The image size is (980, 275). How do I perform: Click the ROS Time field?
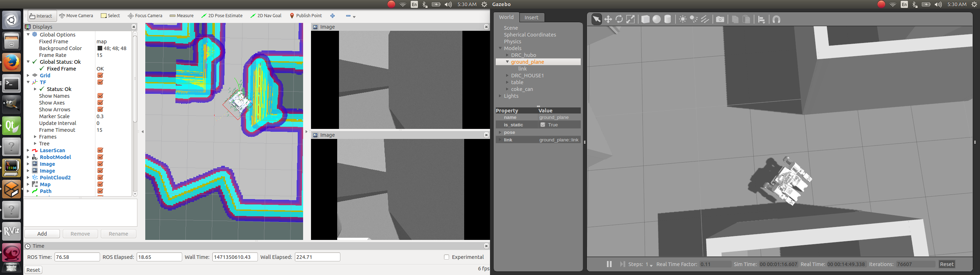(x=77, y=257)
